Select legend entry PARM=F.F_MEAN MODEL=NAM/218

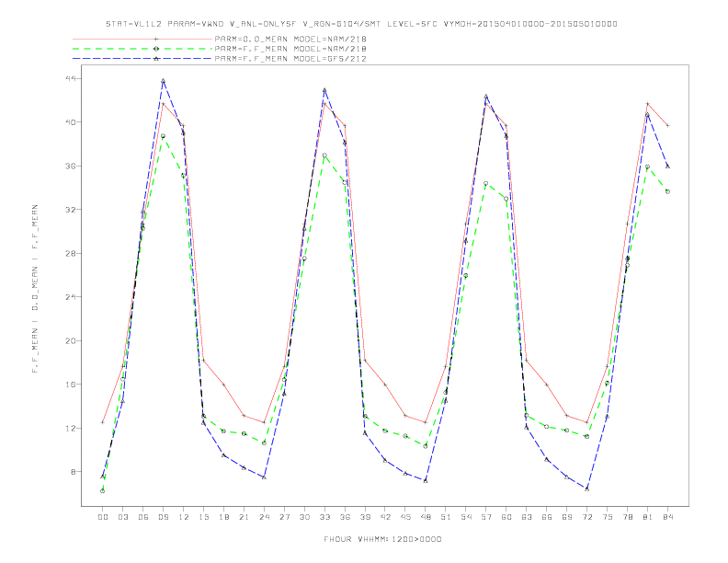pos(290,49)
